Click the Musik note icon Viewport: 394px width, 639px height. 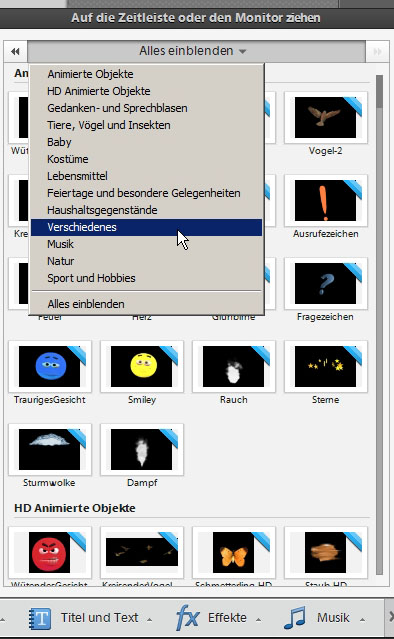(294, 618)
